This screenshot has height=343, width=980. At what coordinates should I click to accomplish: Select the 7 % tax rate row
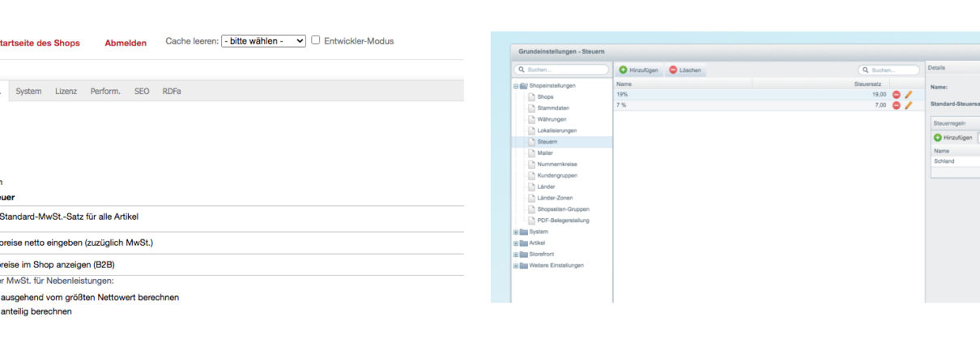pos(769,105)
